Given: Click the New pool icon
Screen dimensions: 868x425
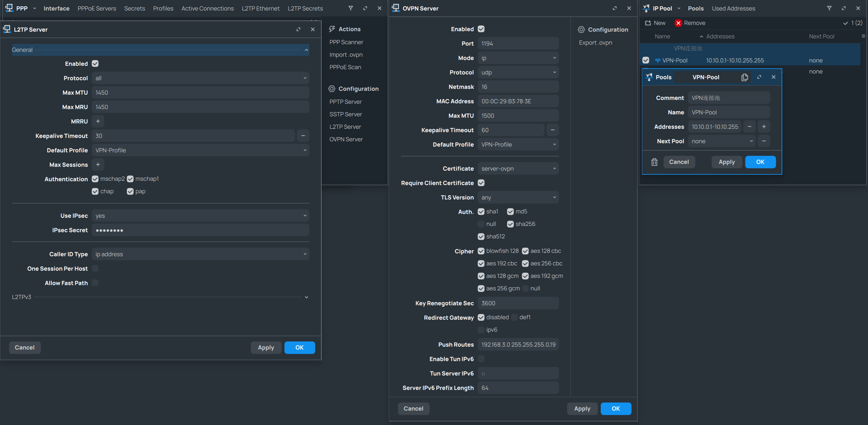Looking at the screenshot, I should 648,23.
